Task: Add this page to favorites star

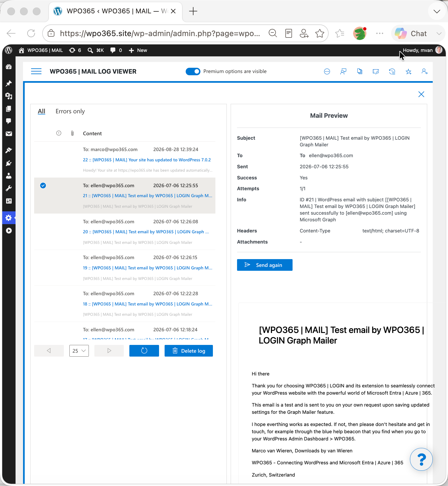Action: [320, 33]
